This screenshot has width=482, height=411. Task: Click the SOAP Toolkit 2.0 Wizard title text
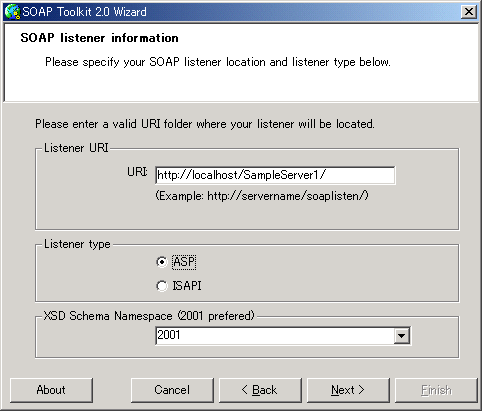pyautogui.click(x=84, y=12)
